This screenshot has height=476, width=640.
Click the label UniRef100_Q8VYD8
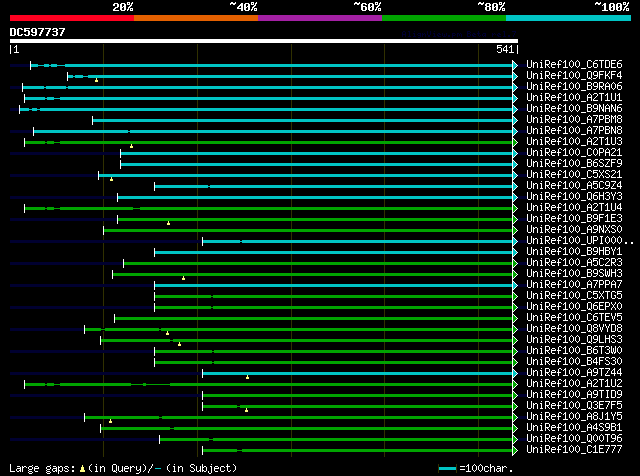pos(574,329)
